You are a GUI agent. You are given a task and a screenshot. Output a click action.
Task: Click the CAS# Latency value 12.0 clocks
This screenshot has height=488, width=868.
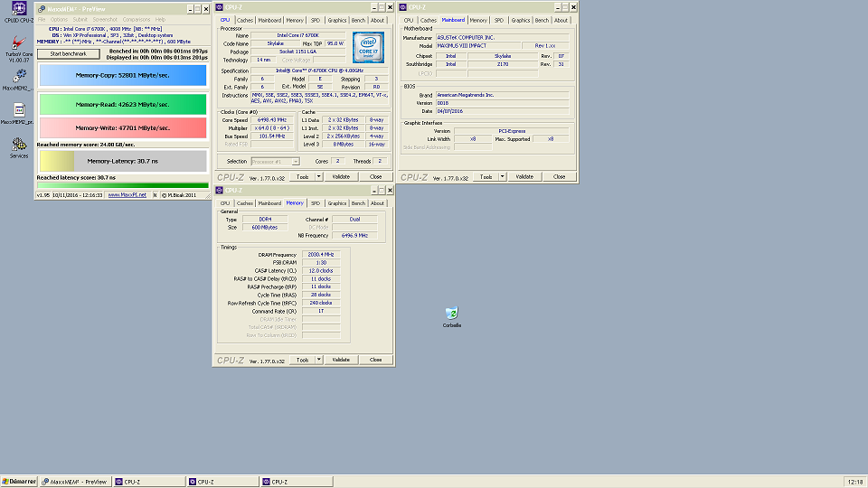(321, 271)
